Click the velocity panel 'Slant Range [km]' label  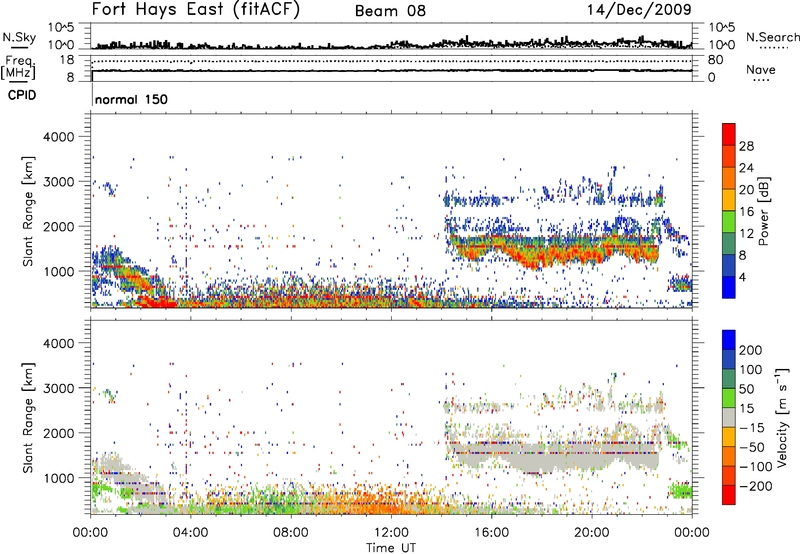pos(29,418)
